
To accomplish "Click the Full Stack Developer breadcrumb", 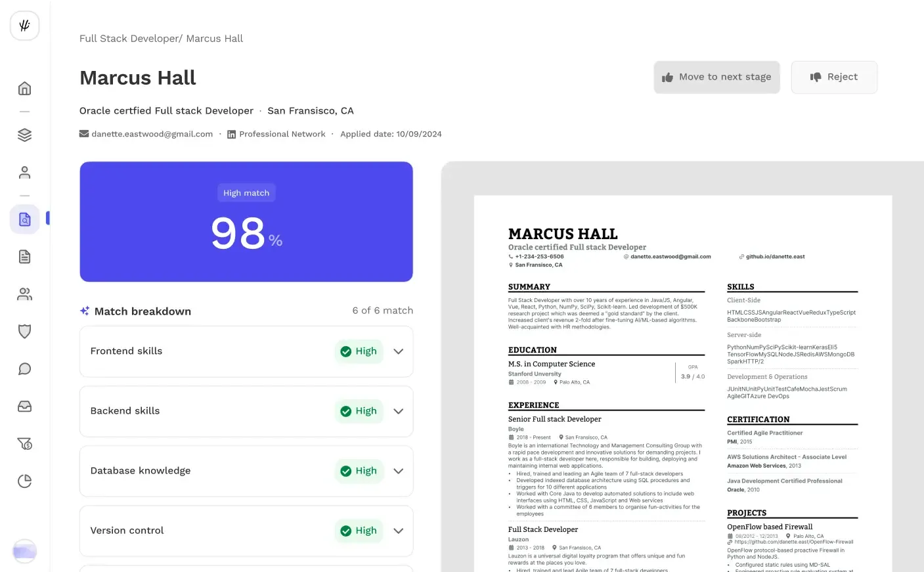I will pyautogui.click(x=129, y=39).
